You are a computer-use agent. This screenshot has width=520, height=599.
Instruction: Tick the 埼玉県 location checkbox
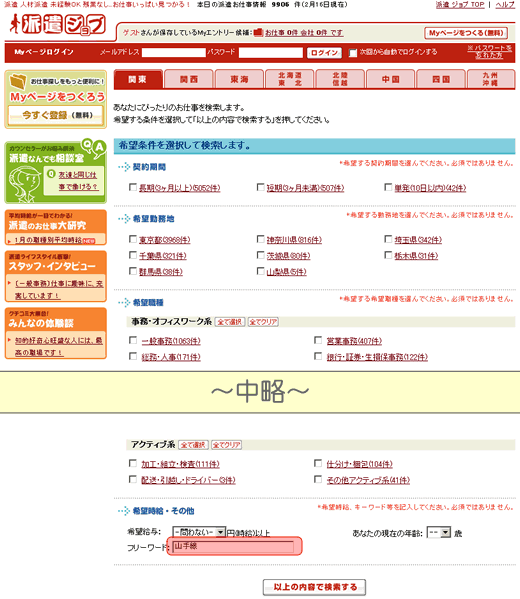point(388,239)
